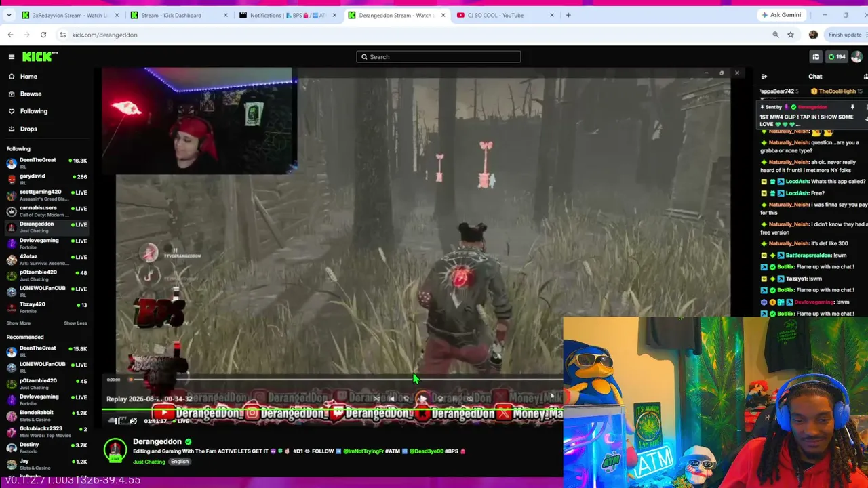Close the replay overlay window

(x=737, y=73)
